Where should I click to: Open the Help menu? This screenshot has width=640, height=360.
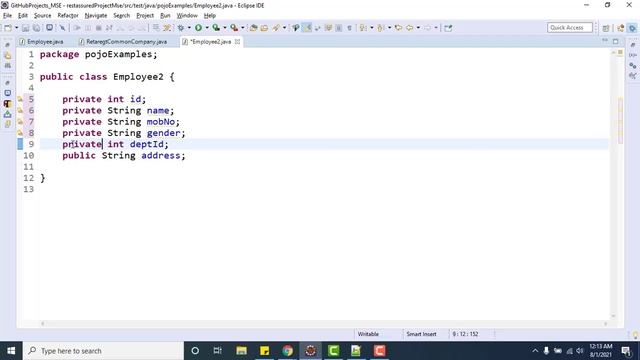pyautogui.click(x=210, y=16)
